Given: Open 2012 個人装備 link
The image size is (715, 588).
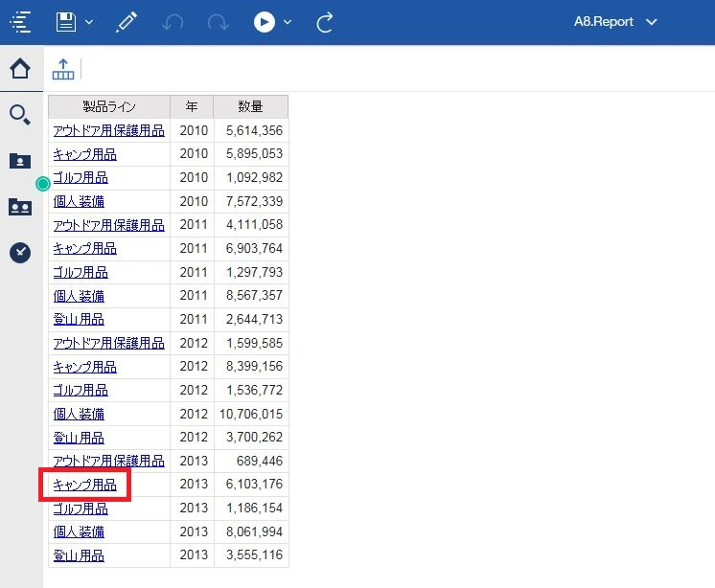Looking at the screenshot, I should 79,414.
